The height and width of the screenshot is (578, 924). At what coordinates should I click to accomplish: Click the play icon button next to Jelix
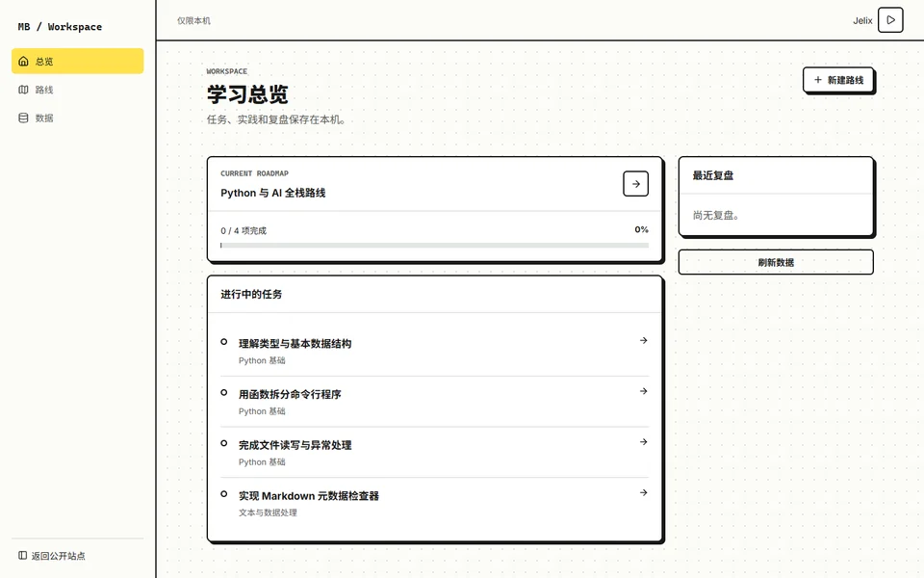890,20
